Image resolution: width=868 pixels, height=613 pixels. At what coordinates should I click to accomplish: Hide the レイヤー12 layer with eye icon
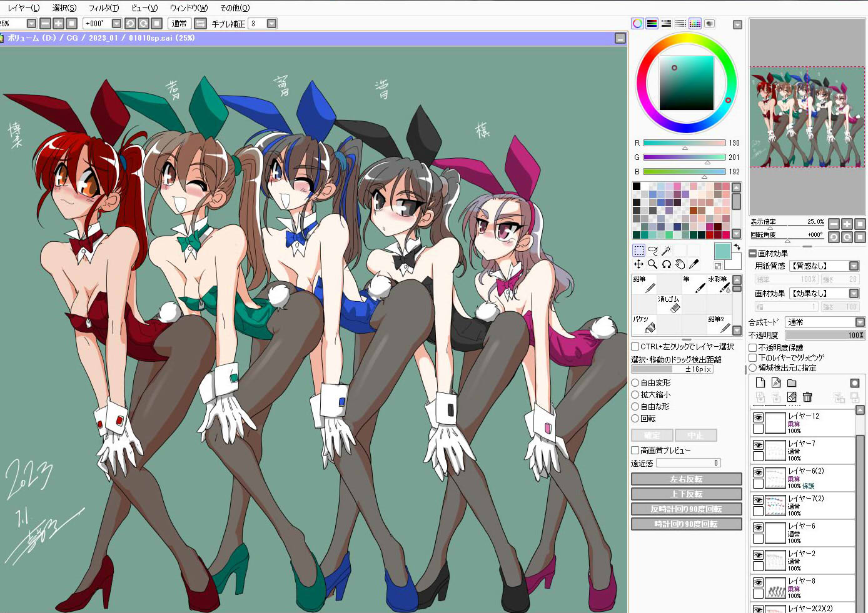click(758, 417)
